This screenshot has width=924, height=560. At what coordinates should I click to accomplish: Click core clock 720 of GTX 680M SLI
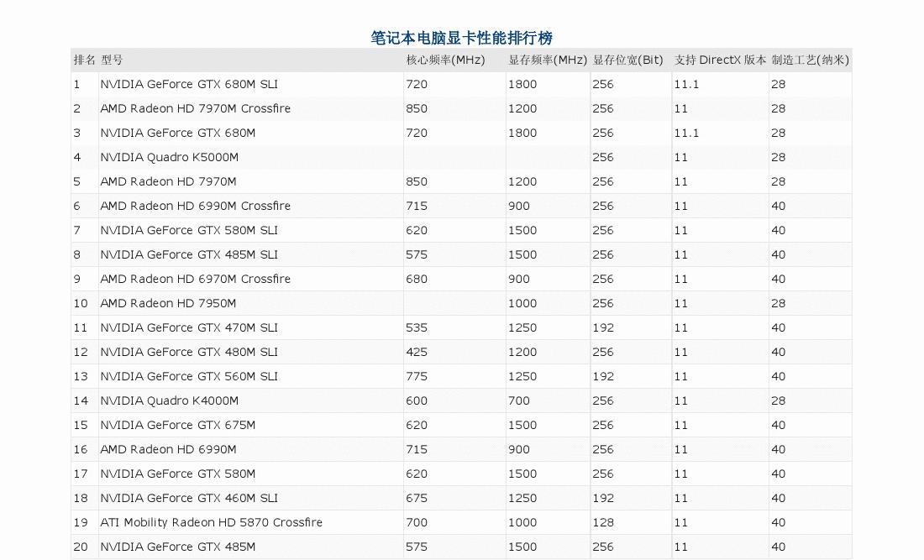pyautogui.click(x=417, y=84)
